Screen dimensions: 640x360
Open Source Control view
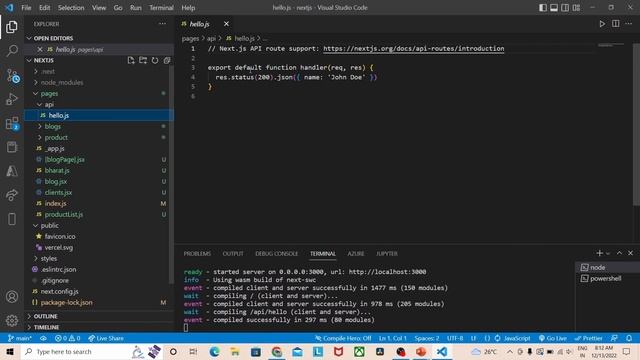pyautogui.click(x=12, y=76)
